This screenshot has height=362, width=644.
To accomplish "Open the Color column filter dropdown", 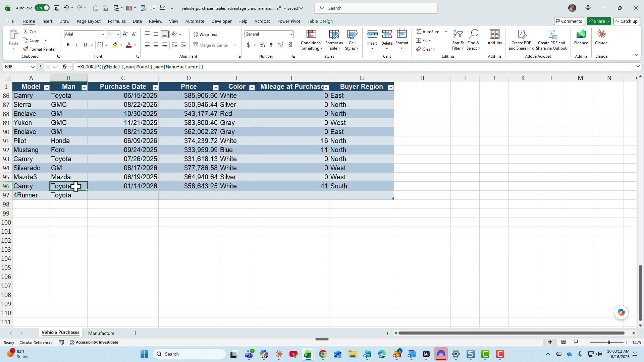I will click(252, 87).
